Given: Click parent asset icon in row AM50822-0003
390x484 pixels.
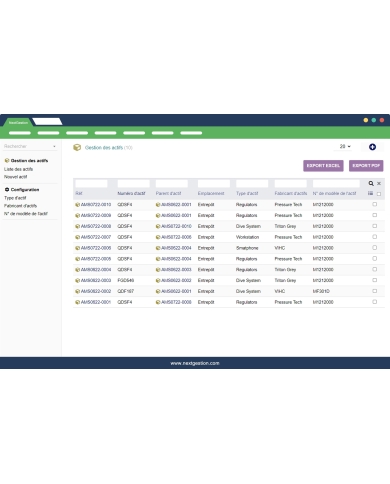Looking at the screenshot, I should tap(158, 281).
